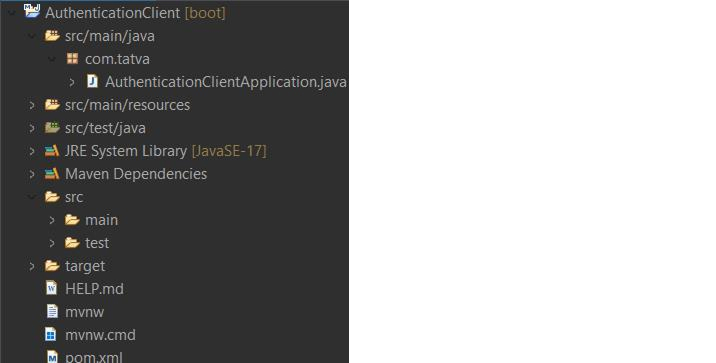Image resolution: width=716 pixels, height=363 pixels.
Task: Select the mvnw file entry
Action: pyautogui.click(x=84, y=312)
